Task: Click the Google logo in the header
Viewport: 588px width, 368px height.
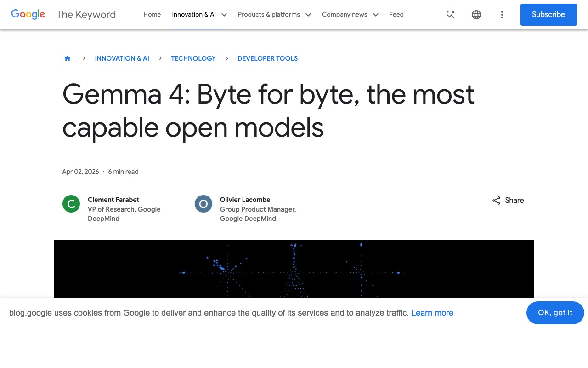Action: point(28,14)
